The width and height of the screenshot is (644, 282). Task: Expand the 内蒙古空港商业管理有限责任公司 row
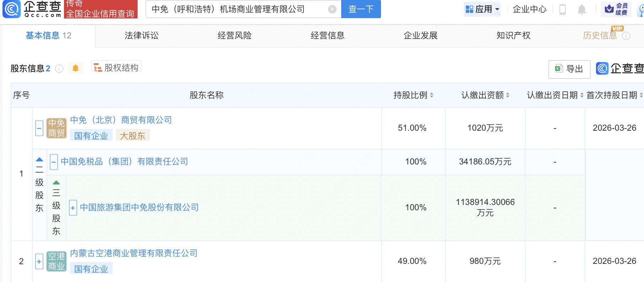coord(39,261)
